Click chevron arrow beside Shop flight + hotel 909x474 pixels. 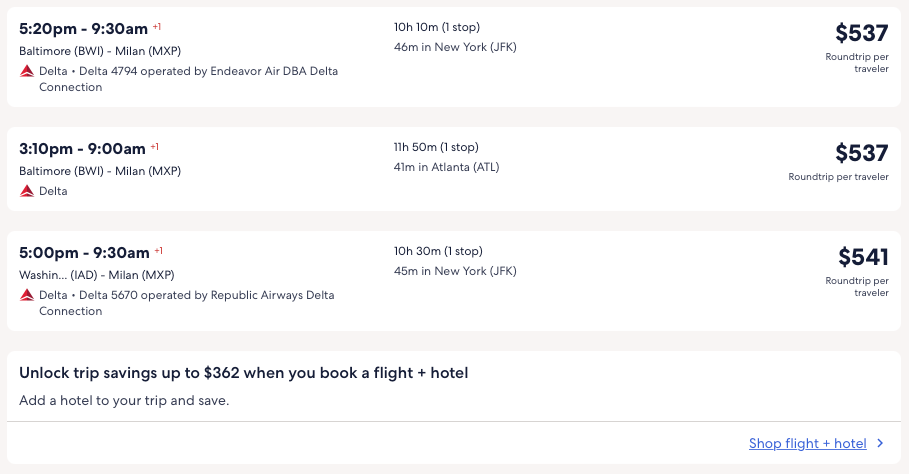880,443
